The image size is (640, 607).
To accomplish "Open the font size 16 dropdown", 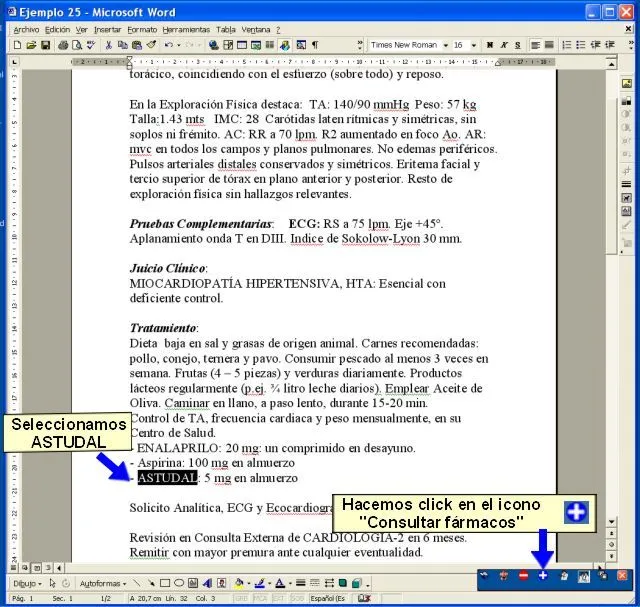I will [x=474, y=45].
